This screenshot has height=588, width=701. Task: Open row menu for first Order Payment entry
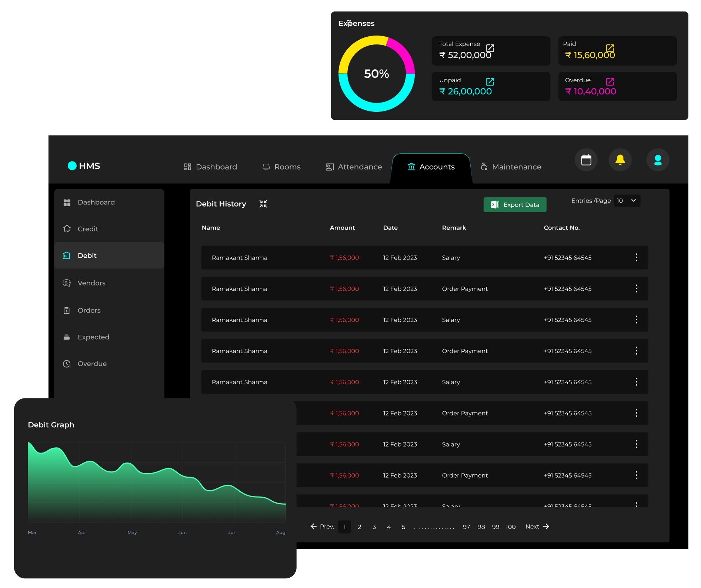click(x=637, y=288)
